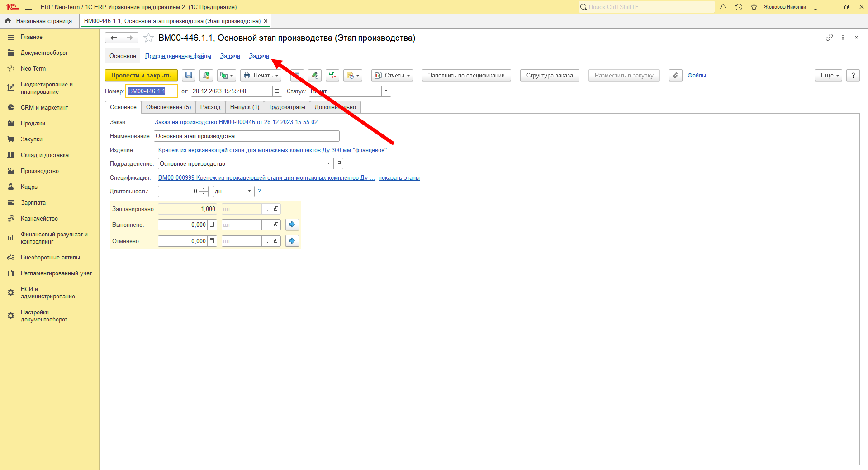Click in the Наименование input field
Viewport: 868px width, 470px height.
click(x=247, y=136)
